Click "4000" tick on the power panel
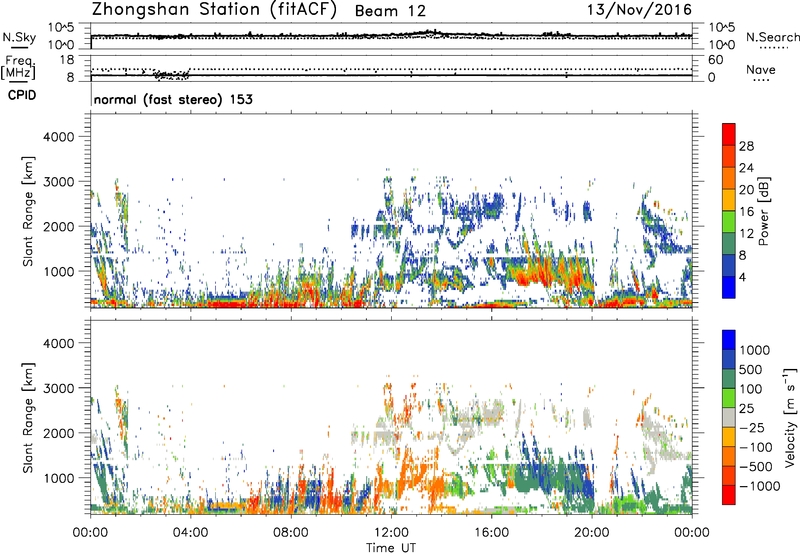Viewport: 800px width, 554px height. pos(58,137)
